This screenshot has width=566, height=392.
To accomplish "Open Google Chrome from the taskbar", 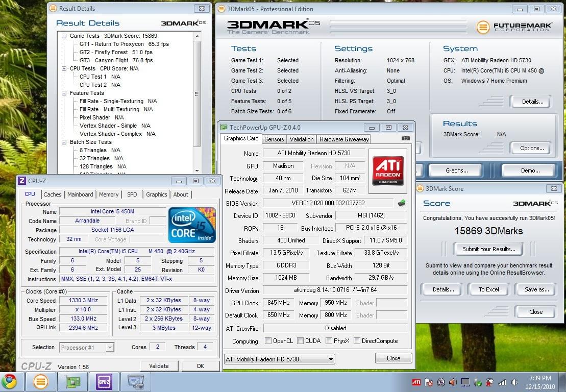I will tap(9, 382).
